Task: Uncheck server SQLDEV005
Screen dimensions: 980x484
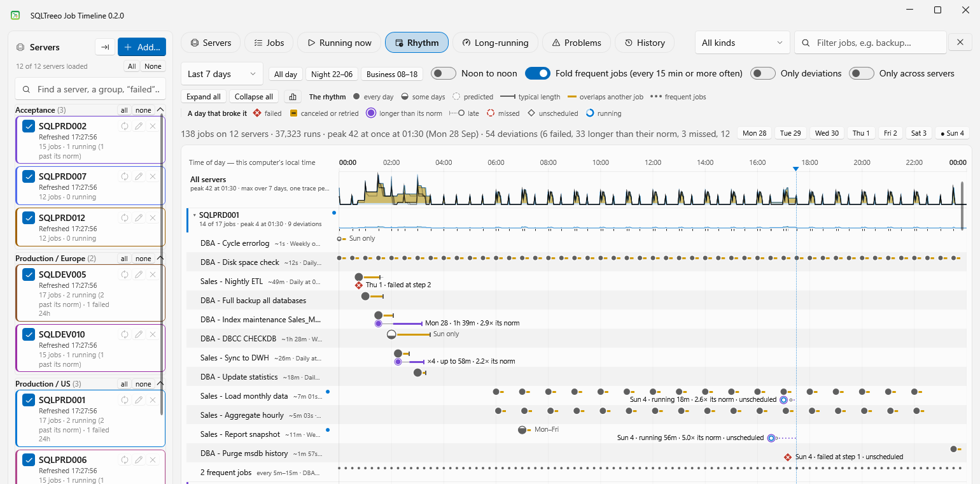Action: click(x=29, y=274)
